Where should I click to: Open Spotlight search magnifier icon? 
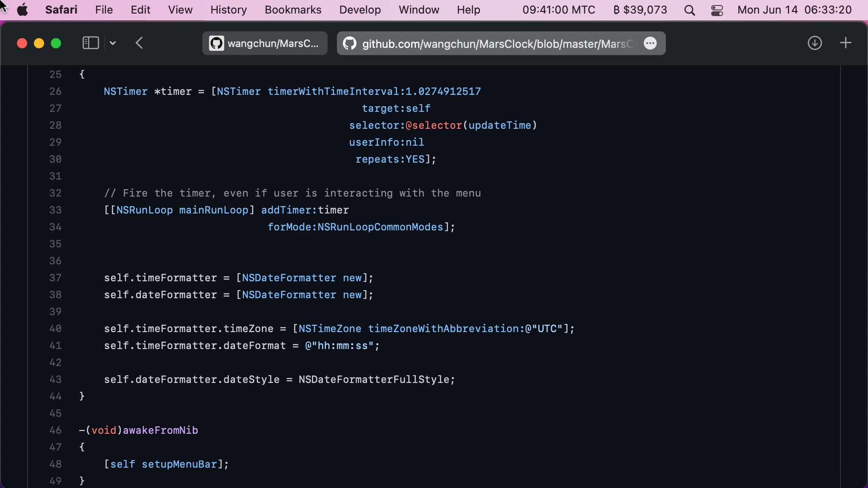pyautogui.click(x=690, y=10)
